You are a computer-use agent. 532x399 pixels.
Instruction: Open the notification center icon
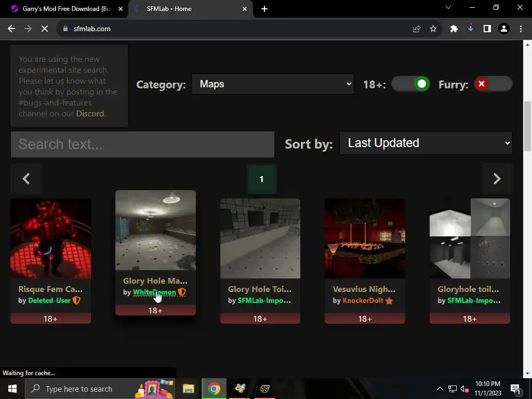point(515,389)
